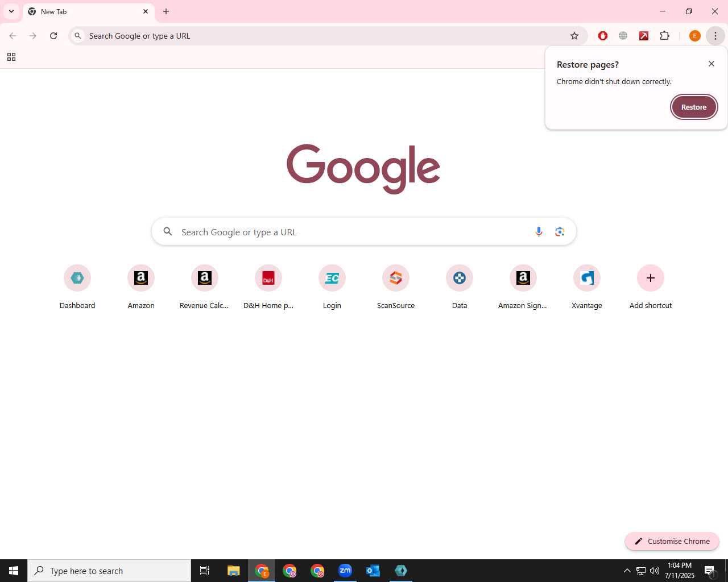The height and width of the screenshot is (582, 728).
Task: Close the New Tab tab
Action: [x=146, y=11]
